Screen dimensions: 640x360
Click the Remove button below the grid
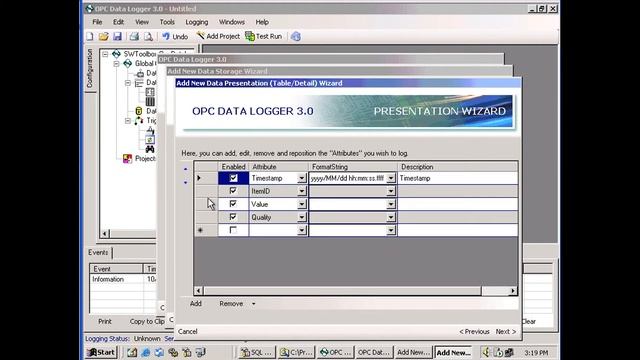click(x=231, y=304)
